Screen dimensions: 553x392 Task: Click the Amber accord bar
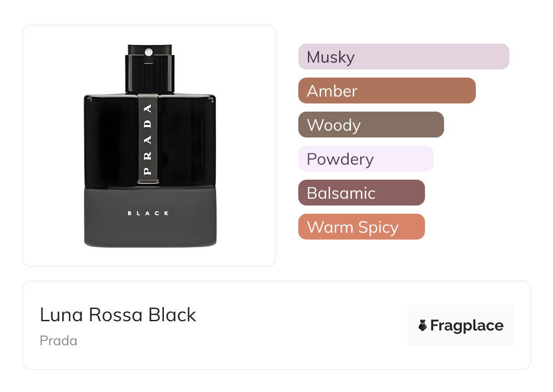pos(387,91)
